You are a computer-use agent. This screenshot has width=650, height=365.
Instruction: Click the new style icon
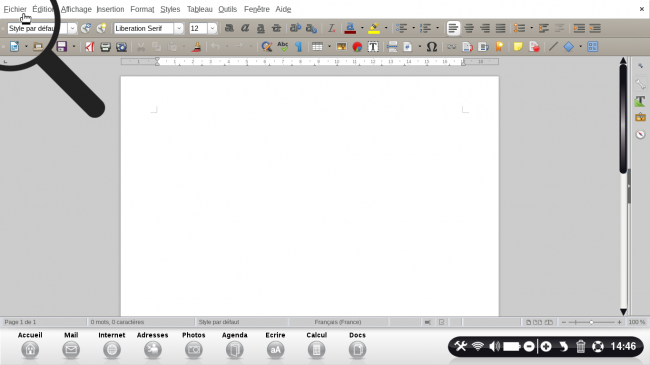tap(101, 28)
